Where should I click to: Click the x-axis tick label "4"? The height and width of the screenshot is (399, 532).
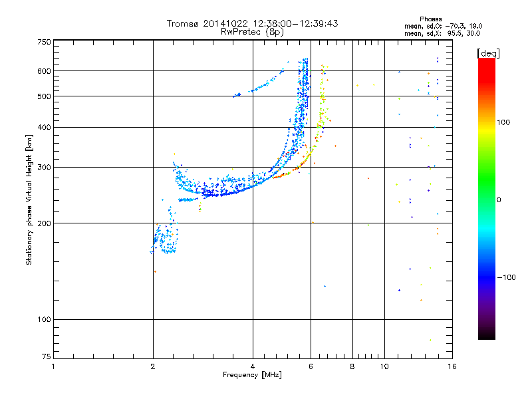pos(253,366)
